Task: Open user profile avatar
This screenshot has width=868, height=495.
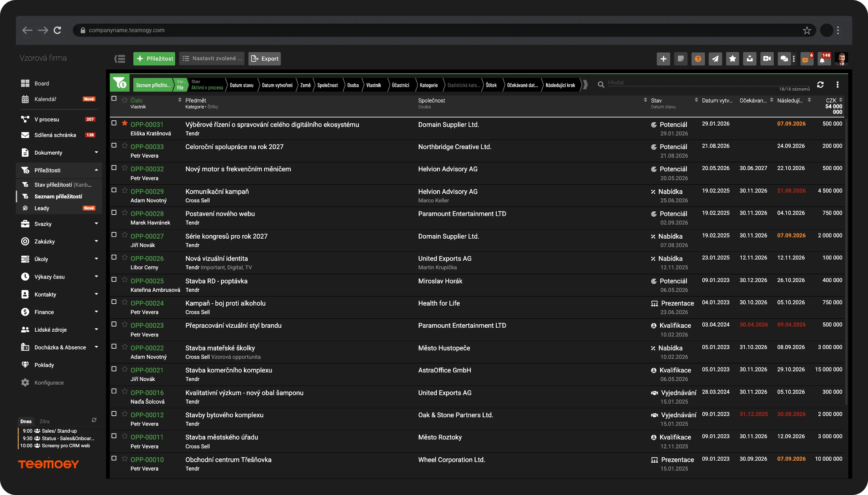Action: [842, 59]
